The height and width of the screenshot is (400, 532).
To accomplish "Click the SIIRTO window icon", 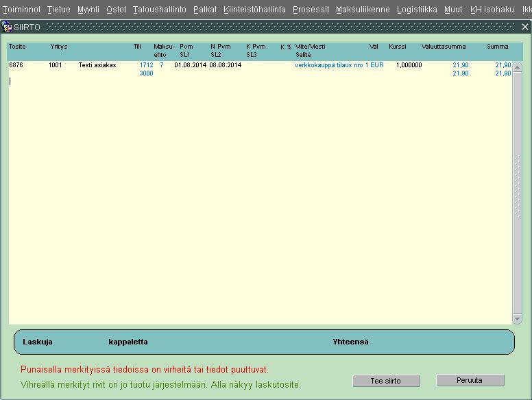I will [x=6, y=27].
